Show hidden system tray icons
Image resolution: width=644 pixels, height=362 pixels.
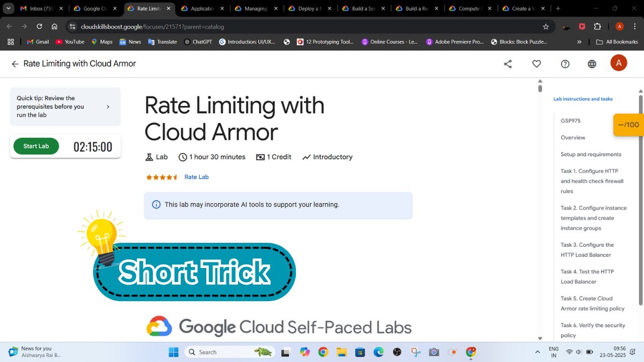click(x=537, y=352)
